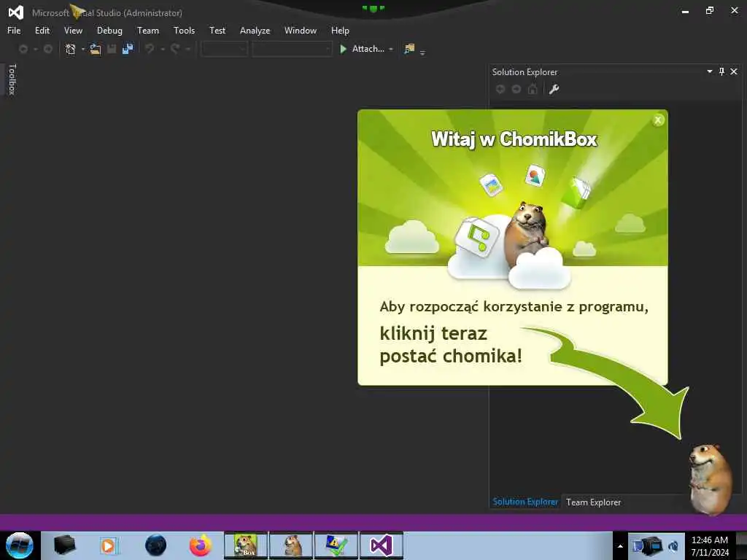The height and width of the screenshot is (560, 747).
Task: Open the Windows Start menu
Action: [20, 545]
